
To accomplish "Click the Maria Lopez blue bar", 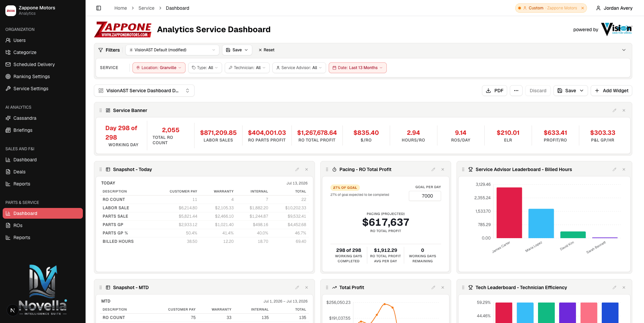I will [541, 223].
